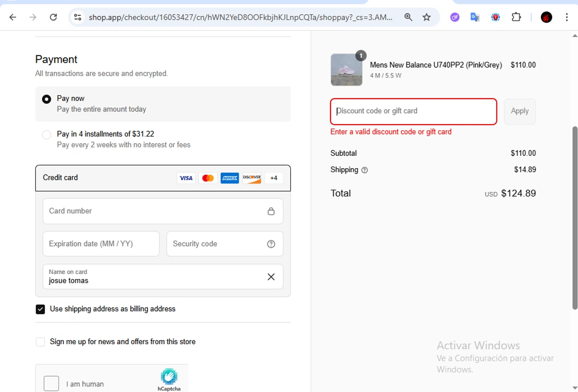This screenshot has height=392, width=578.
Task: Click the American Express logo
Action: [x=230, y=178]
